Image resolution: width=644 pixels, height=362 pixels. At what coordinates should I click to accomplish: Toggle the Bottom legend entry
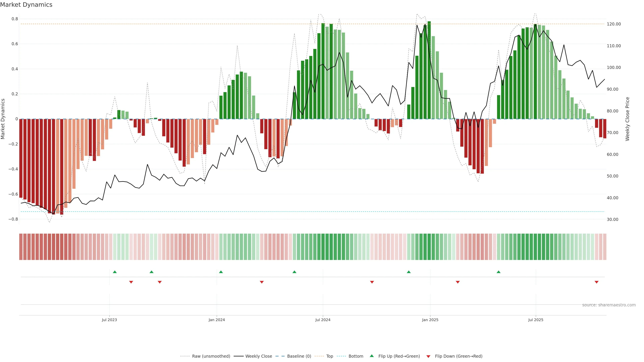pos(356,356)
